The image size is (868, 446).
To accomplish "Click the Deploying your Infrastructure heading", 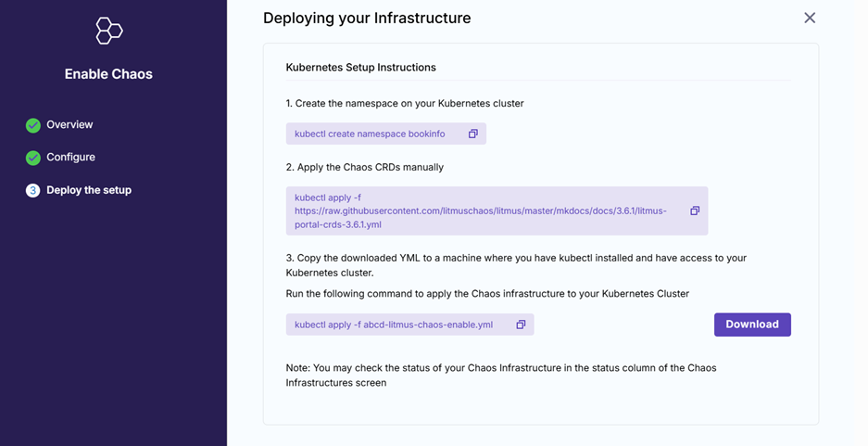I will [x=367, y=18].
